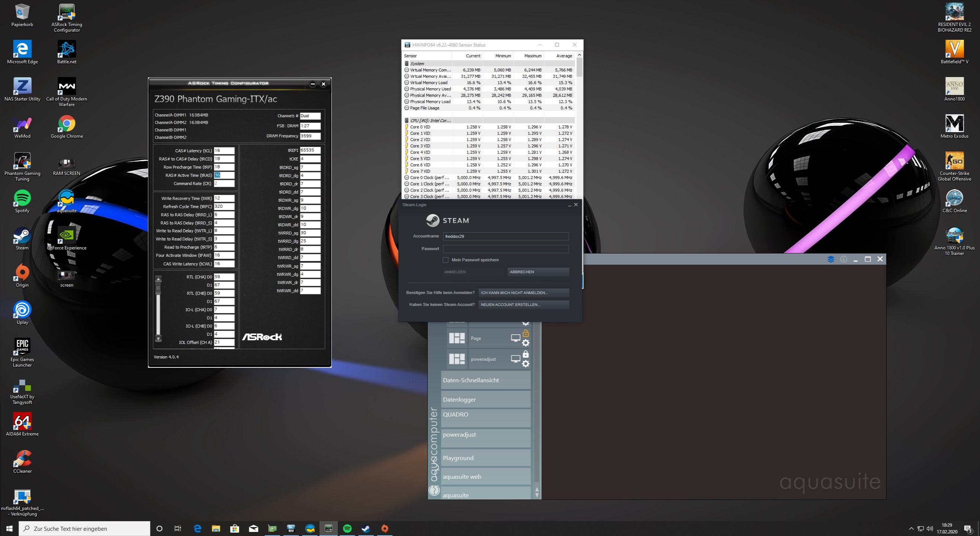Click orange unlocked padlock on Page entry
Image resolution: width=980 pixels, height=536 pixels.
(526, 334)
